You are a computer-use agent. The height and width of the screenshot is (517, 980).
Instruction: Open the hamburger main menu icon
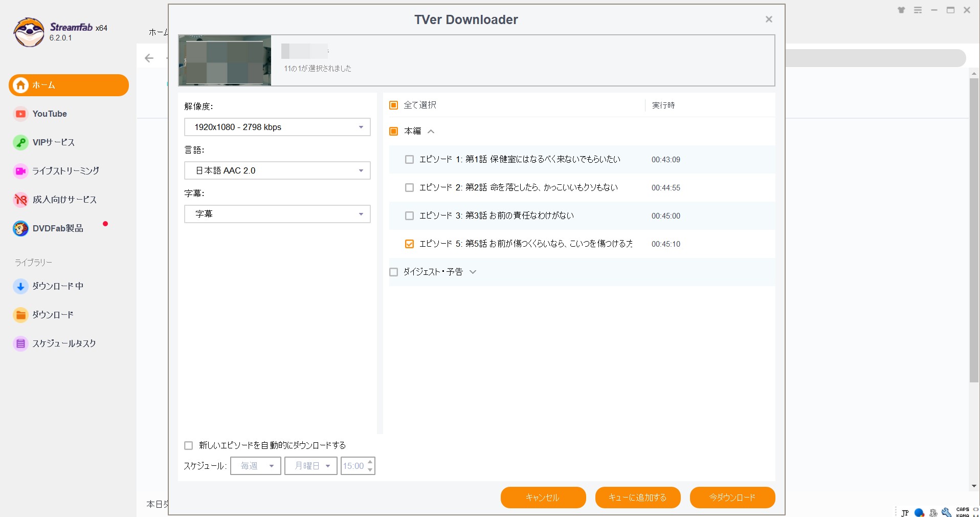coord(918,10)
